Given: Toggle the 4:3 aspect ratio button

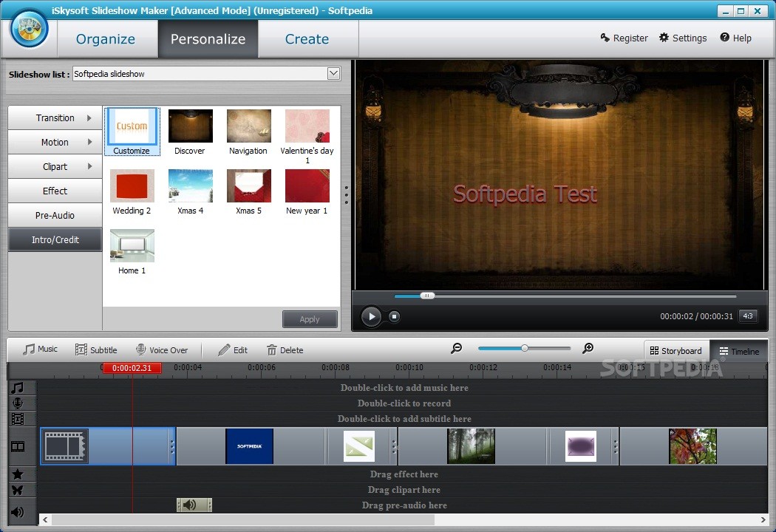Looking at the screenshot, I should pyautogui.click(x=748, y=316).
